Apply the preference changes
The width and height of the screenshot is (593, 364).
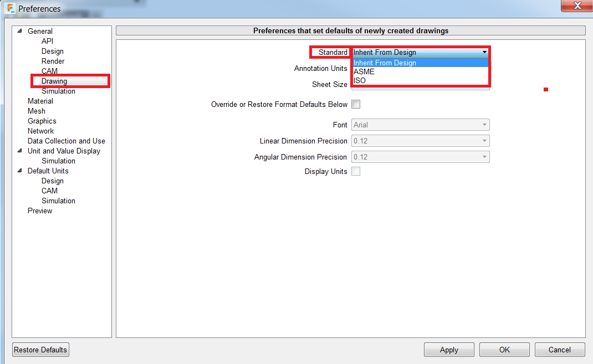point(449,350)
